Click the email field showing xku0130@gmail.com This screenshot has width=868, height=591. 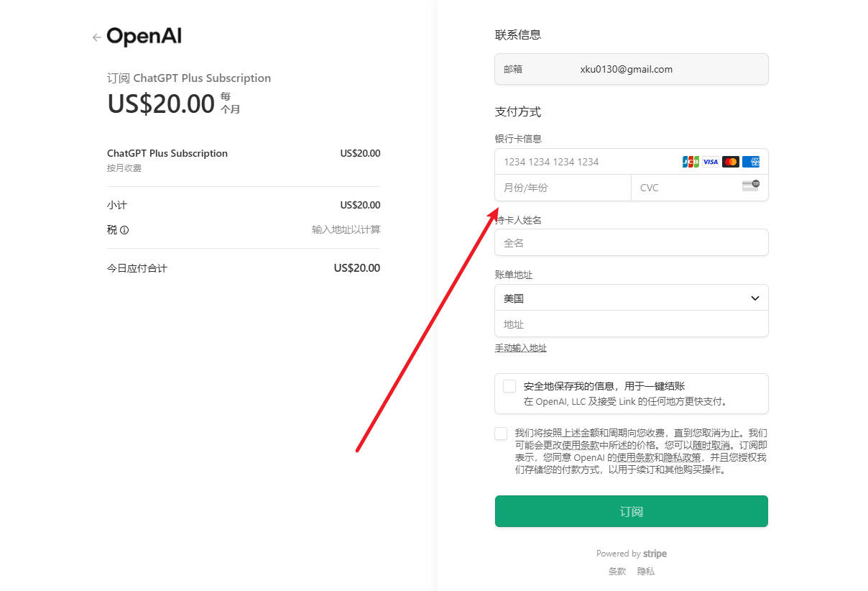[x=632, y=69]
